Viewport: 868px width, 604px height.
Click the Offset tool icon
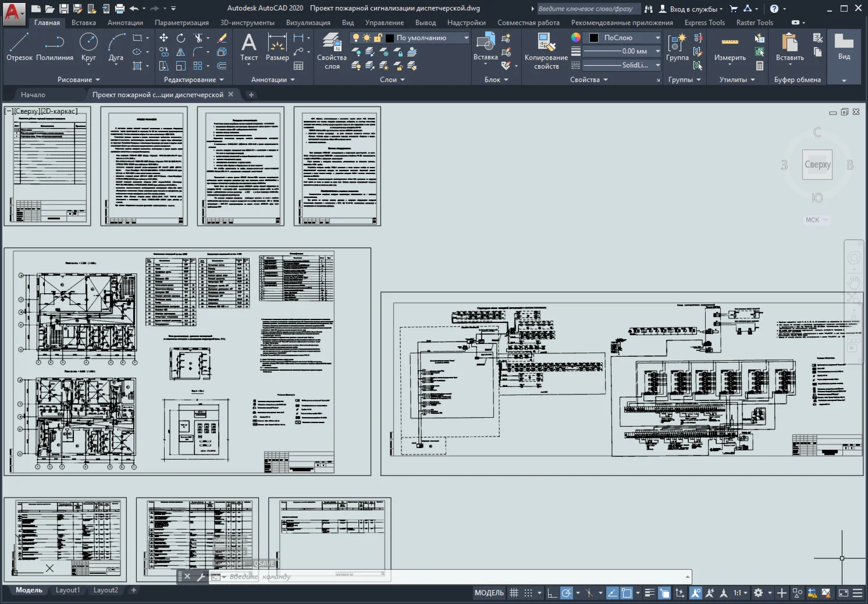point(222,66)
